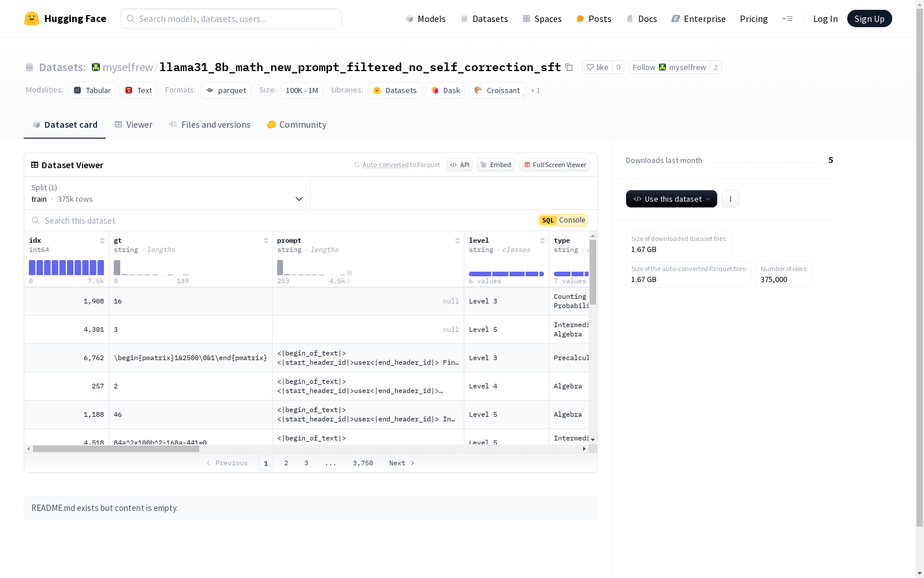924x578 pixels.
Task: Click the Hugging Face logo icon
Action: tap(32, 18)
